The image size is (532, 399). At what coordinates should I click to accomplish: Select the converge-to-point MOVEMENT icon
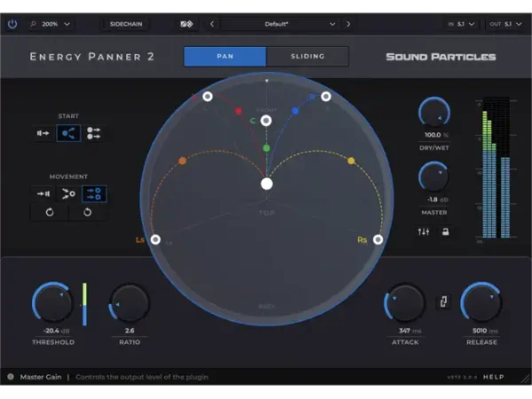pos(68,193)
